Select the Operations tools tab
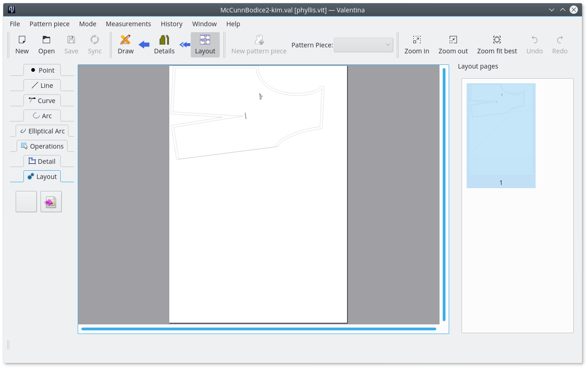588x369 pixels. [42, 146]
